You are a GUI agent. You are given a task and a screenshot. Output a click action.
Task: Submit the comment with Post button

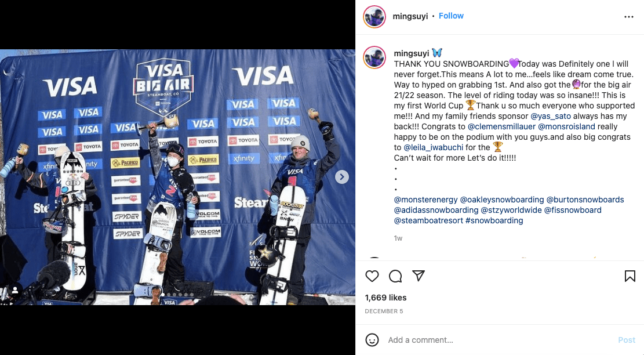coord(627,340)
